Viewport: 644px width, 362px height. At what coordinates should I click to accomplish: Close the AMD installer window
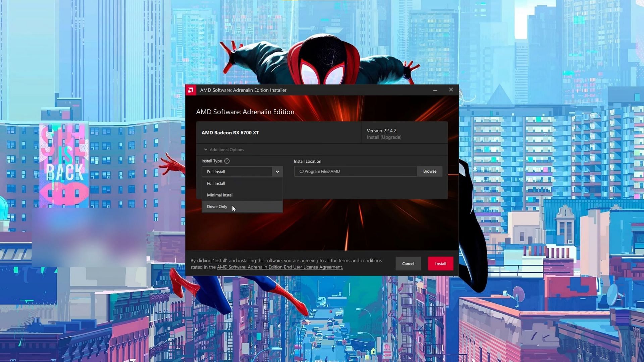tap(451, 90)
